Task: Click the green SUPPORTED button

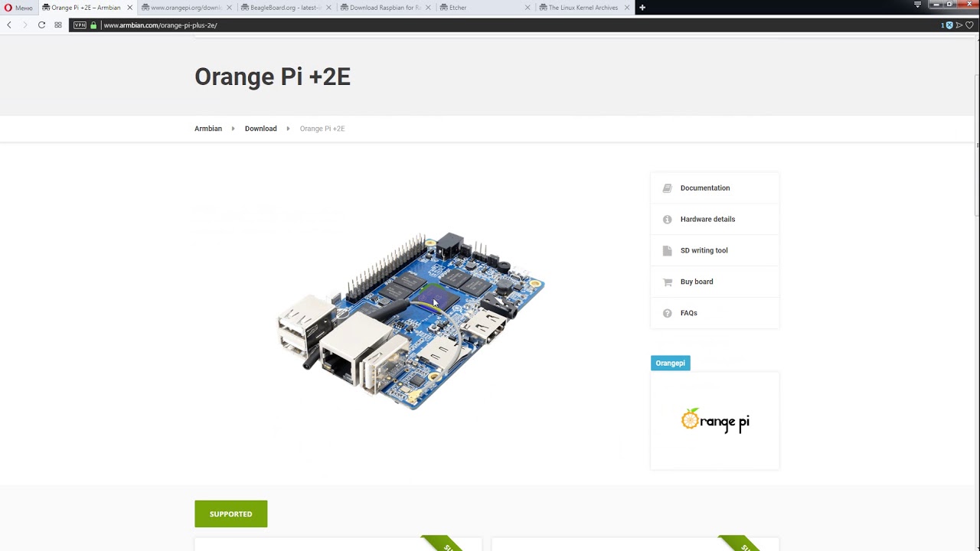Action: [231, 514]
